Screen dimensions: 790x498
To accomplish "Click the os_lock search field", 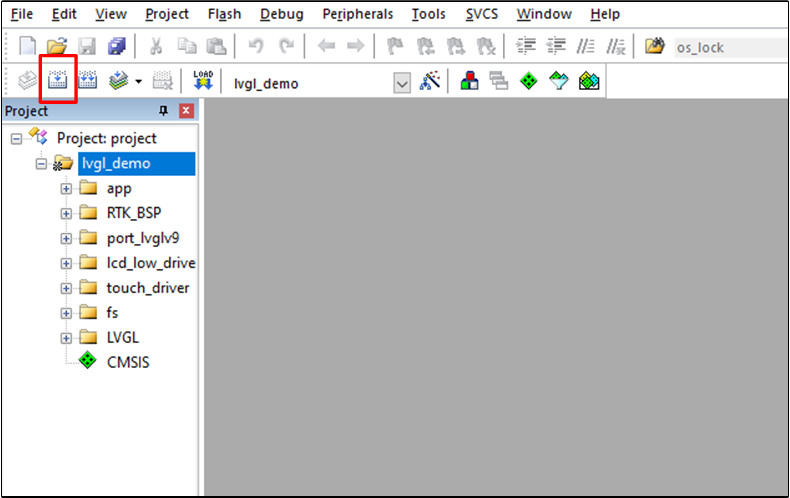I will click(731, 47).
